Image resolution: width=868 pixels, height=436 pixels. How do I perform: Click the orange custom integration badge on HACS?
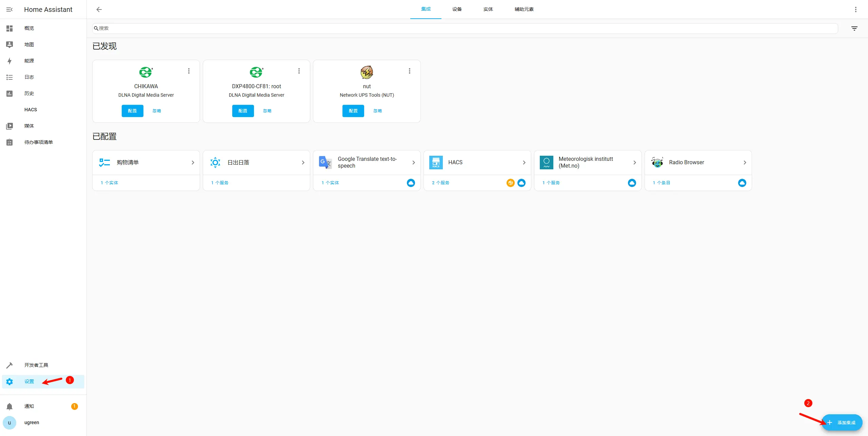(510, 183)
